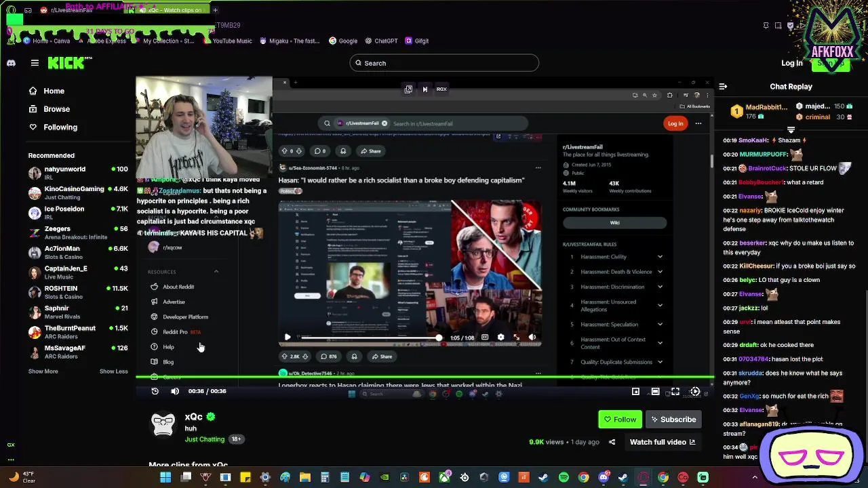Screen dimensions: 868x488
Task: Collapse Reddit Resources section chevron
Action: pos(216,272)
